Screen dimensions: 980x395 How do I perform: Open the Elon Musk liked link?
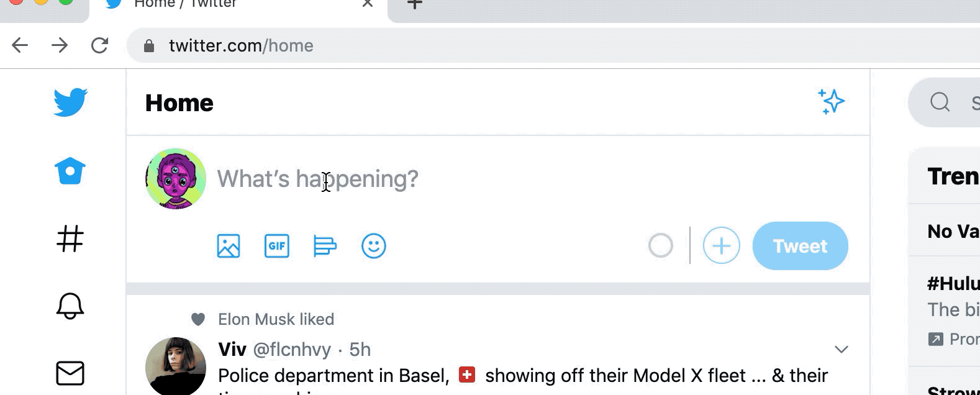pos(276,319)
